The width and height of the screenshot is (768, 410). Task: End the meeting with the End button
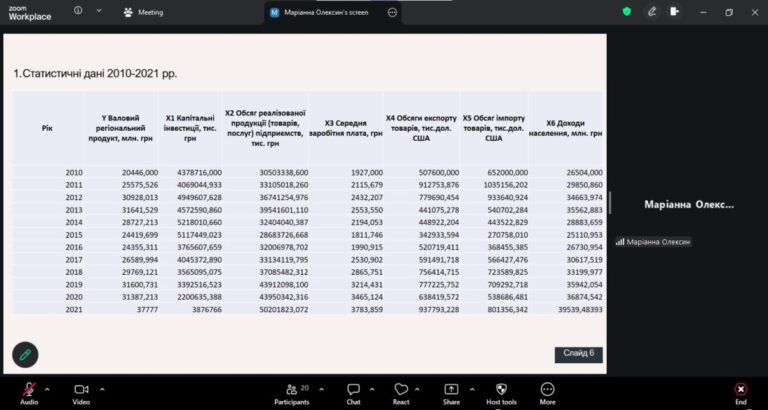pos(741,393)
